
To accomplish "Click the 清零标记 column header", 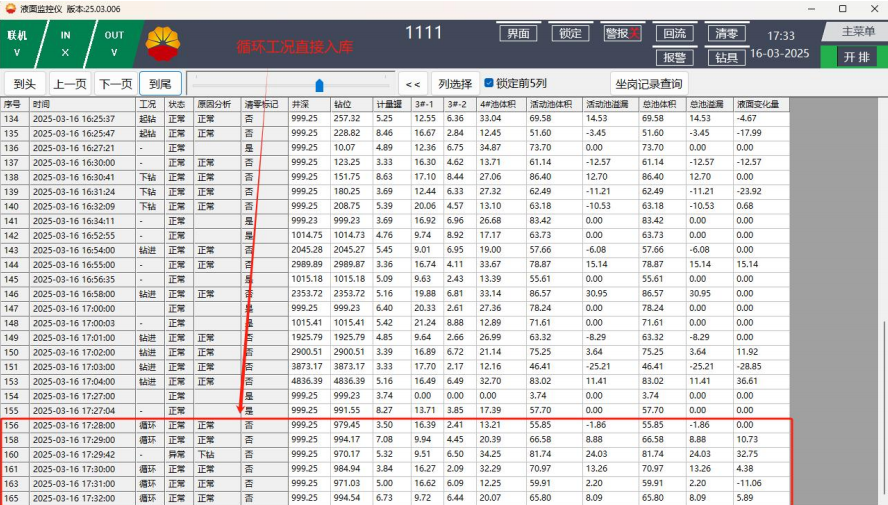I will [264, 104].
